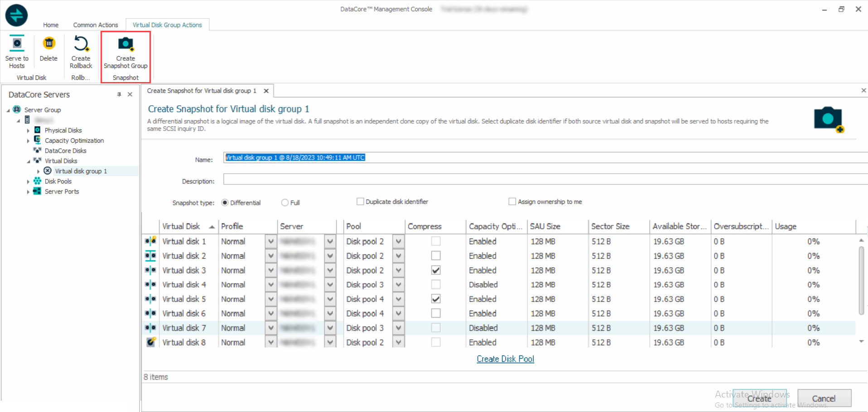Click the Disk Pools tree icon
This screenshot has height=412, width=868.
[x=38, y=181]
